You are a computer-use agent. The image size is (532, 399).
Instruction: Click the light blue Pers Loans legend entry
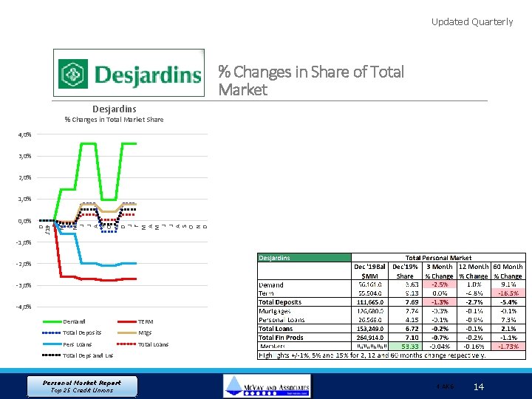[67, 344]
